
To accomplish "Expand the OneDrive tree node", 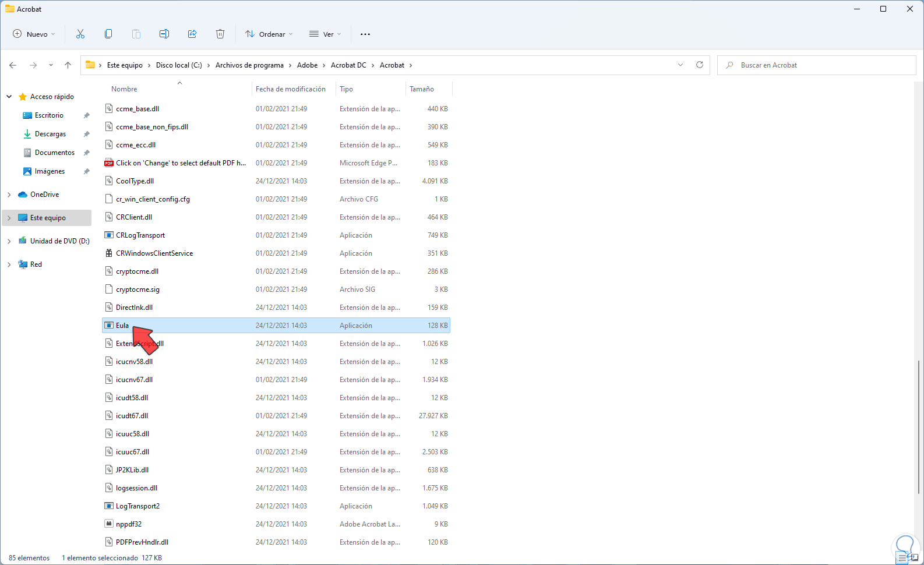I will tap(9, 195).
